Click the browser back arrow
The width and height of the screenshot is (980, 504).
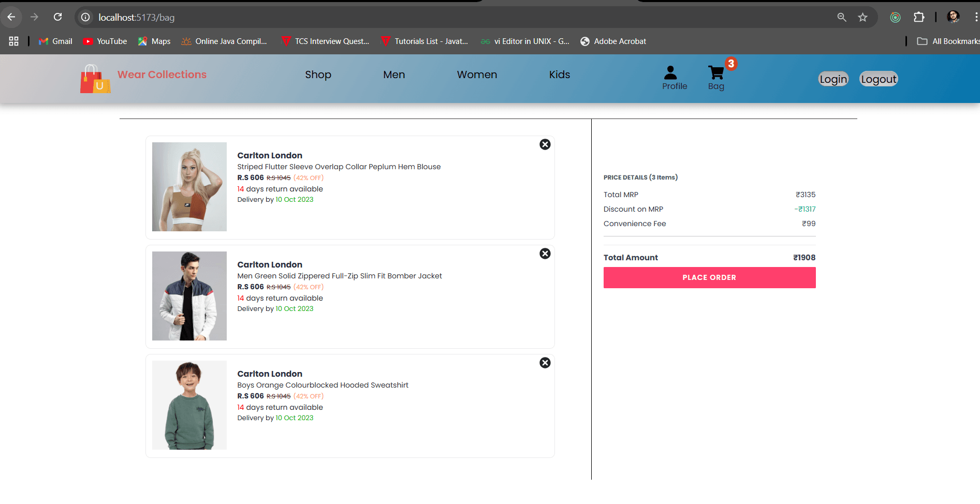[x=11, y=17]
